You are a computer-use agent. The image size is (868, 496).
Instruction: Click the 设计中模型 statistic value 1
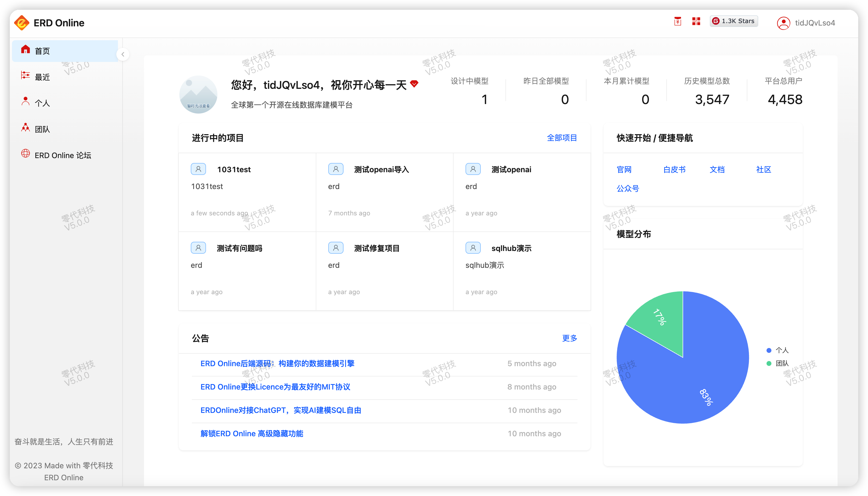tap(484, 99)
